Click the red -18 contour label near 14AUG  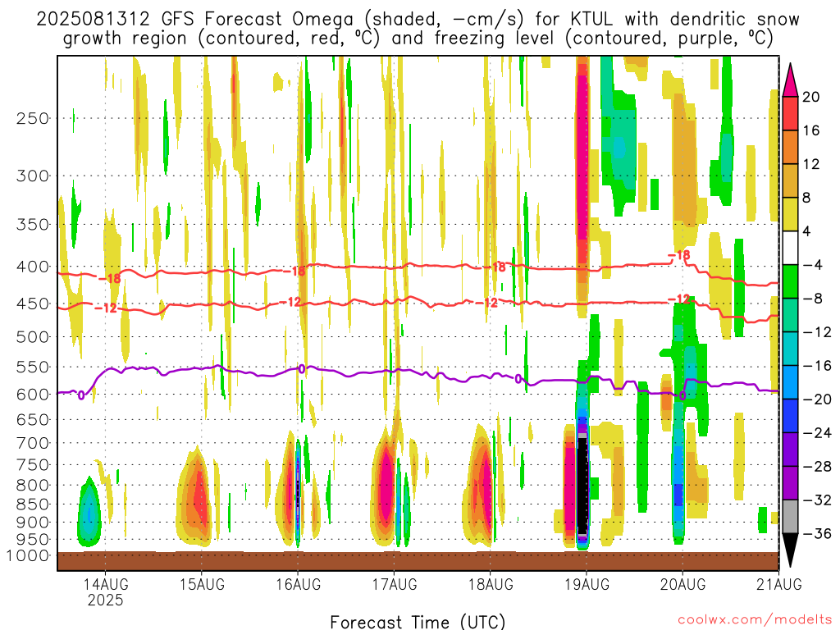click(x=110, y=279)
